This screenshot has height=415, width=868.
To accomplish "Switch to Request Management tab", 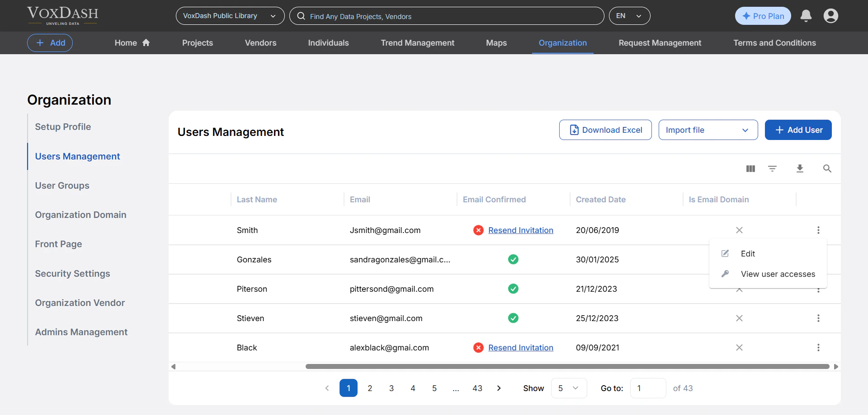I will 660,43.
